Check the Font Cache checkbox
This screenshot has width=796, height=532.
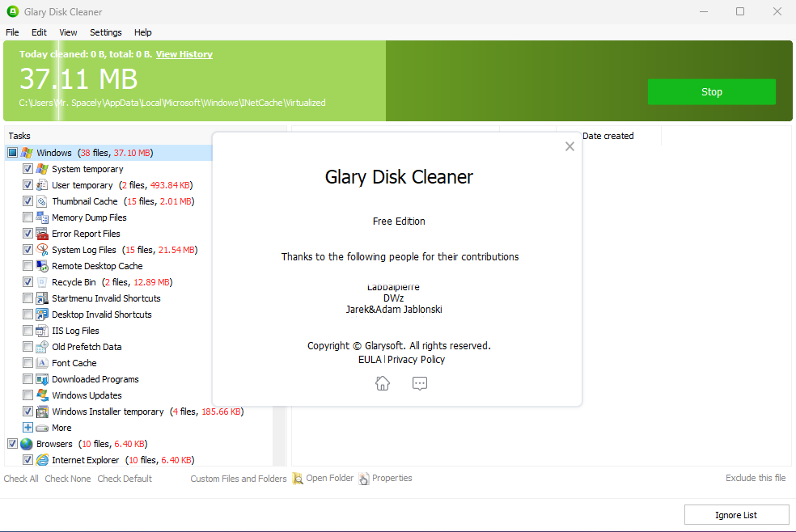coord(28,363)
